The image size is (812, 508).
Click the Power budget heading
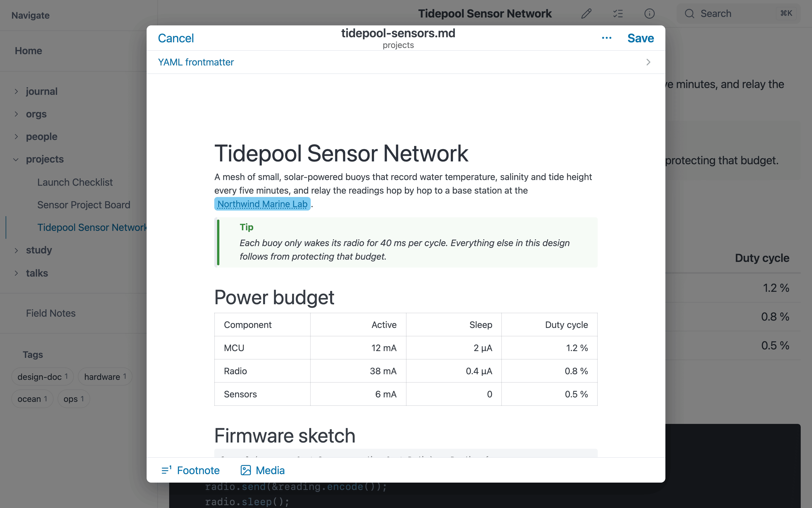[x=274, y=297]
